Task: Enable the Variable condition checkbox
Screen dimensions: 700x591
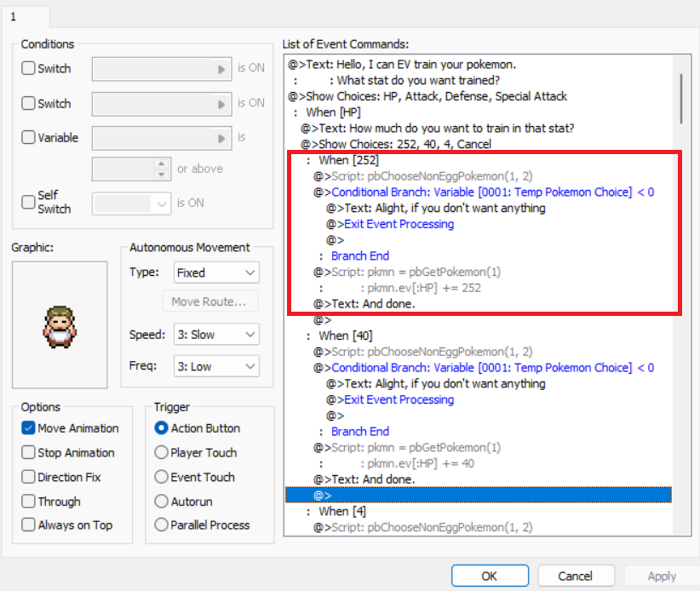Action: click(28, 137)
